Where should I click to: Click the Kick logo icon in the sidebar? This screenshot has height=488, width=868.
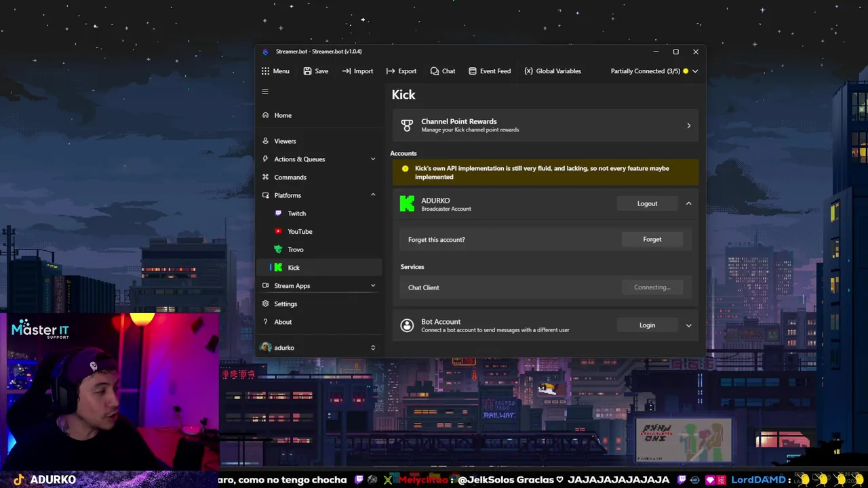(x=278, y=268)
